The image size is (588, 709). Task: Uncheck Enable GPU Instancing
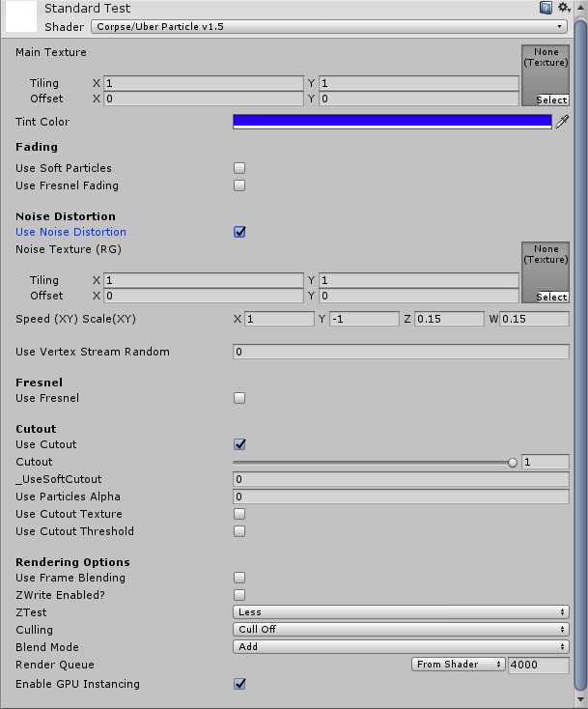point(239,684)
